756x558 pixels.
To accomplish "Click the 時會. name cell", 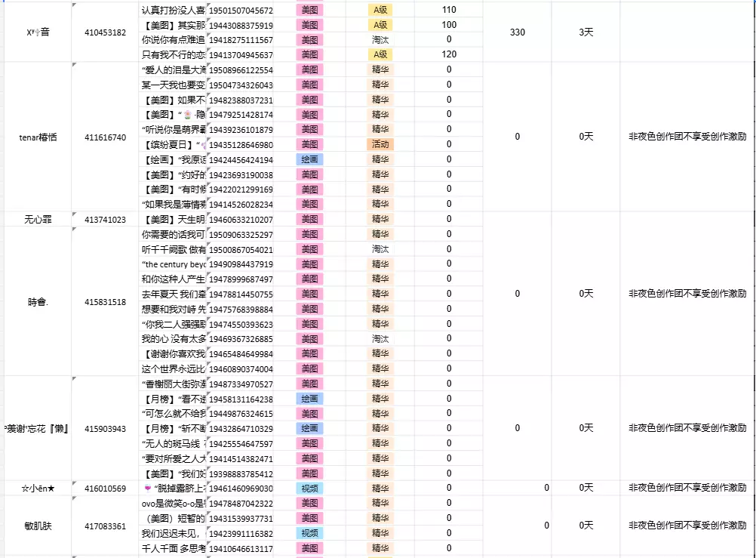I will [x=38, y=302].
